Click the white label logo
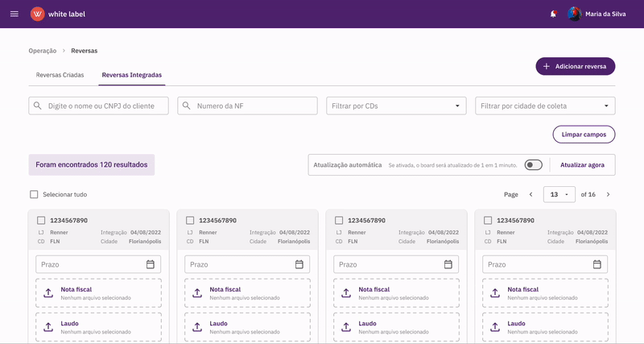 coord(58,14)
